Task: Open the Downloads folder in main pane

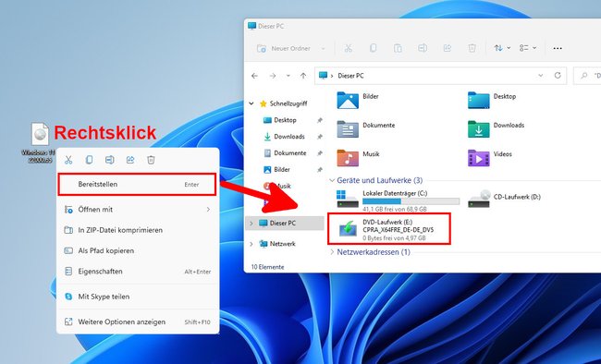Action: pyautogui.click(x=496, y=128)
